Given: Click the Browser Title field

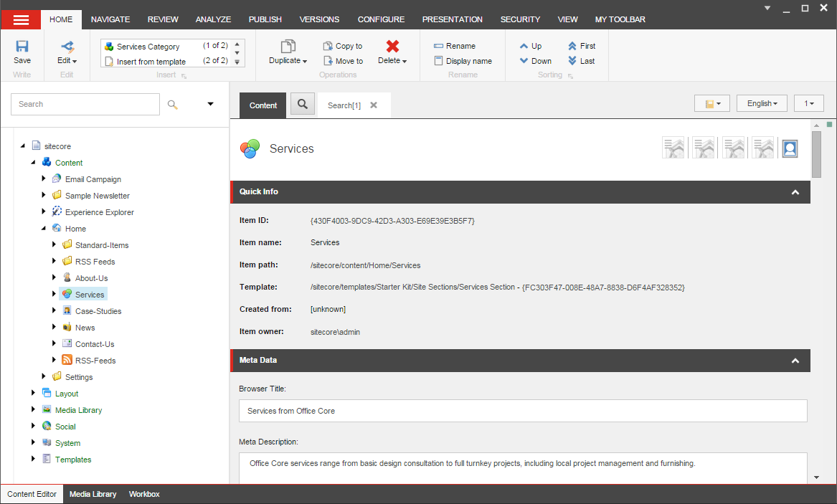Looking at the screenshot, I should [523, 411].
